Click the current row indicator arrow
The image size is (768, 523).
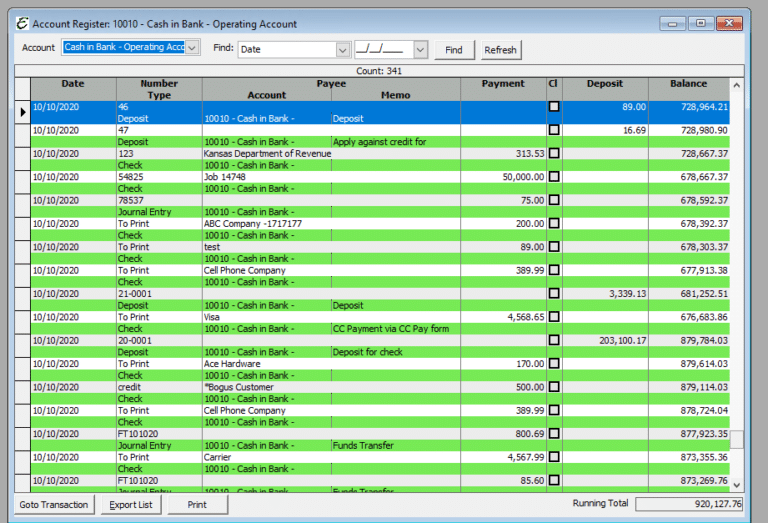point(23,112)
